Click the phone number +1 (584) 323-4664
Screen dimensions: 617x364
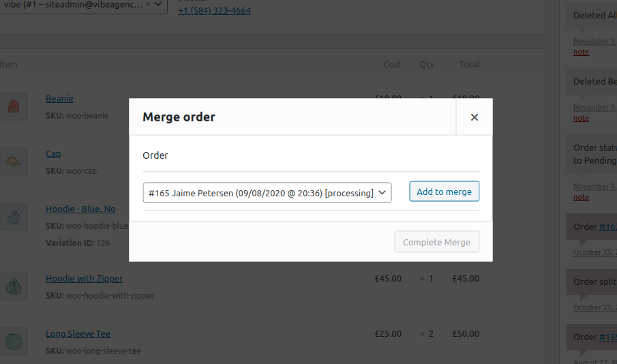pos(214,11)
